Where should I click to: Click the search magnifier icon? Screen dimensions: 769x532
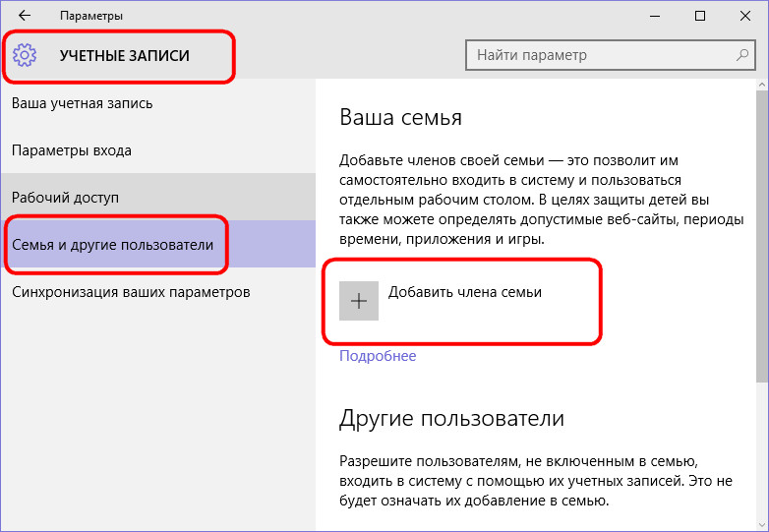742,55
